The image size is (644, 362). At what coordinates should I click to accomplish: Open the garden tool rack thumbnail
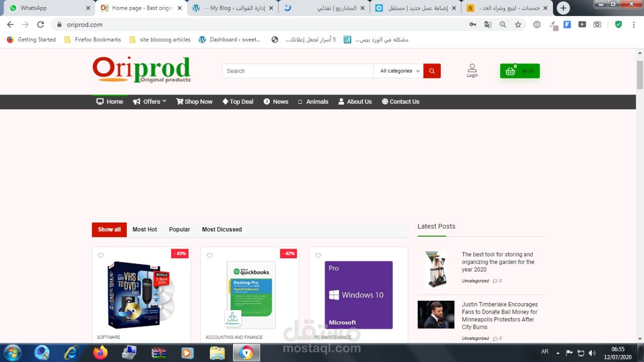(436, 269)
